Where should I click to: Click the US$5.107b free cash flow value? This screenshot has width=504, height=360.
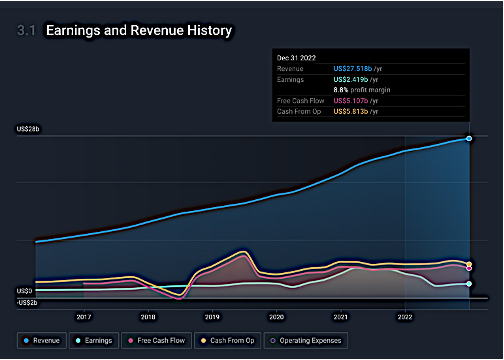[351, 101]
